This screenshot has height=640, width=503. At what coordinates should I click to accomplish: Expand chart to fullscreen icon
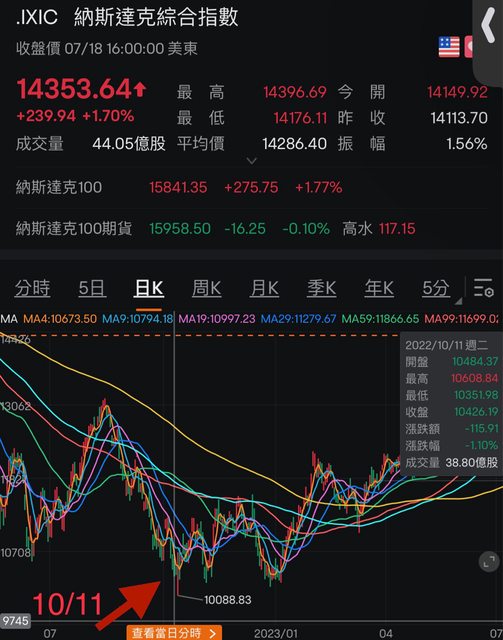(489, 563)
